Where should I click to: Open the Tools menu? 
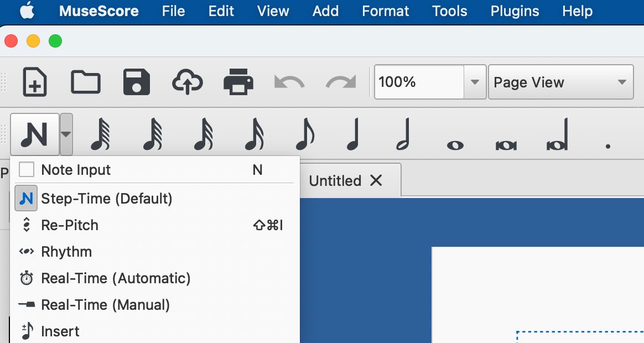(450, 11)
